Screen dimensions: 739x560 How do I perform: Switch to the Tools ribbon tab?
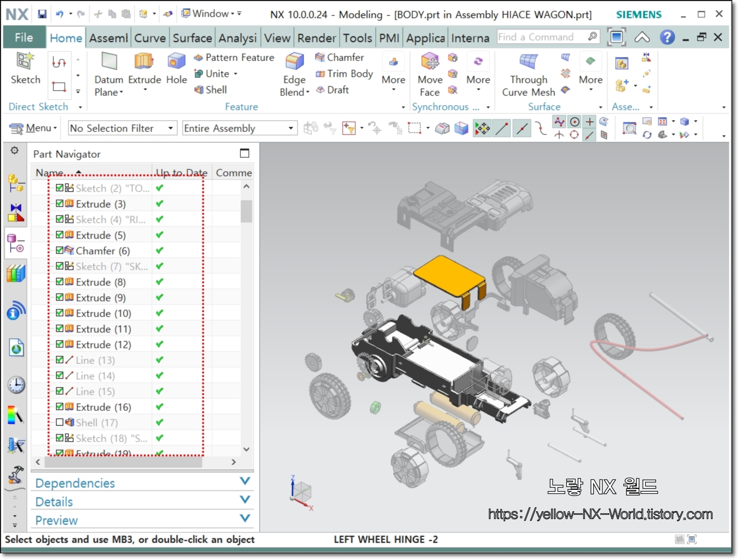click(358, 38)
